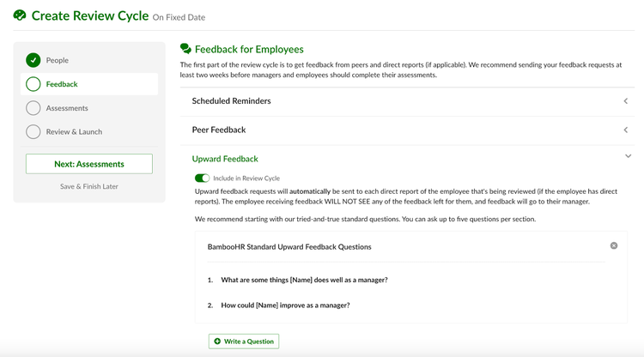Select the Assessments step in sidebar
Screen dimensions: 644x357
[x=67, y=108]
